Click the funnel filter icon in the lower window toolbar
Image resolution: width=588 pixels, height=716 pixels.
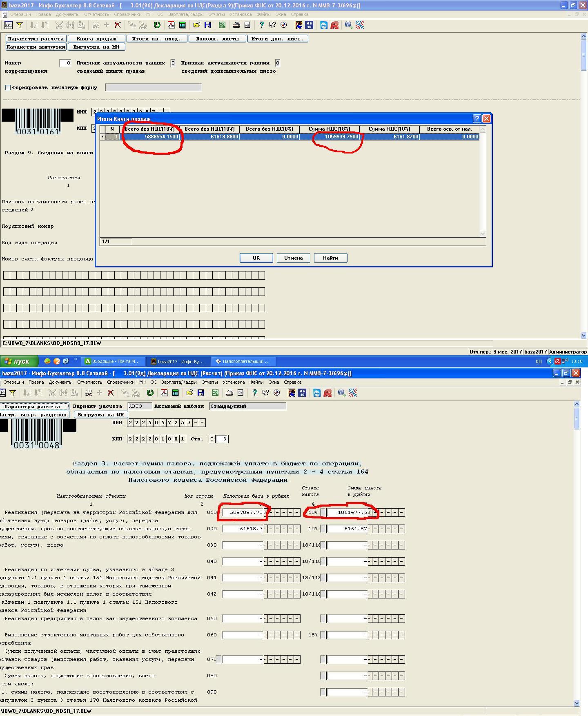12,393
